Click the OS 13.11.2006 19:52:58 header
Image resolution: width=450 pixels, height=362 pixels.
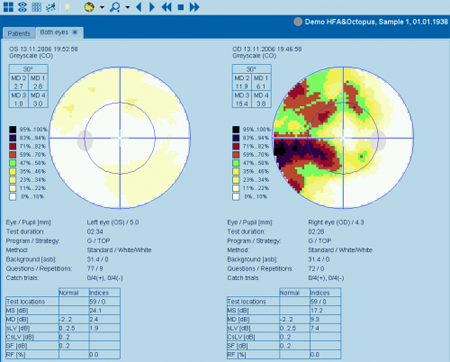click(44, 49)
